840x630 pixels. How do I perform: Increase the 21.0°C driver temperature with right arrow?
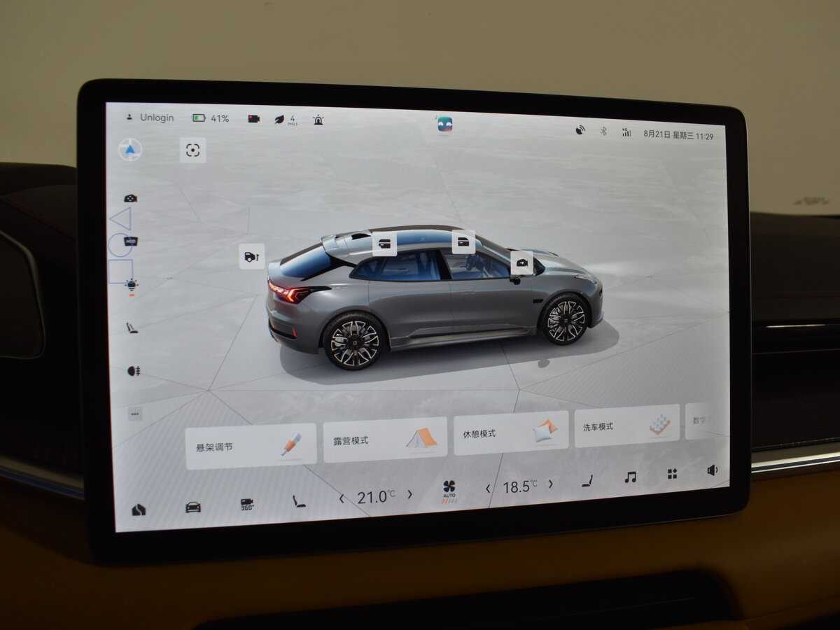(409, 494)
